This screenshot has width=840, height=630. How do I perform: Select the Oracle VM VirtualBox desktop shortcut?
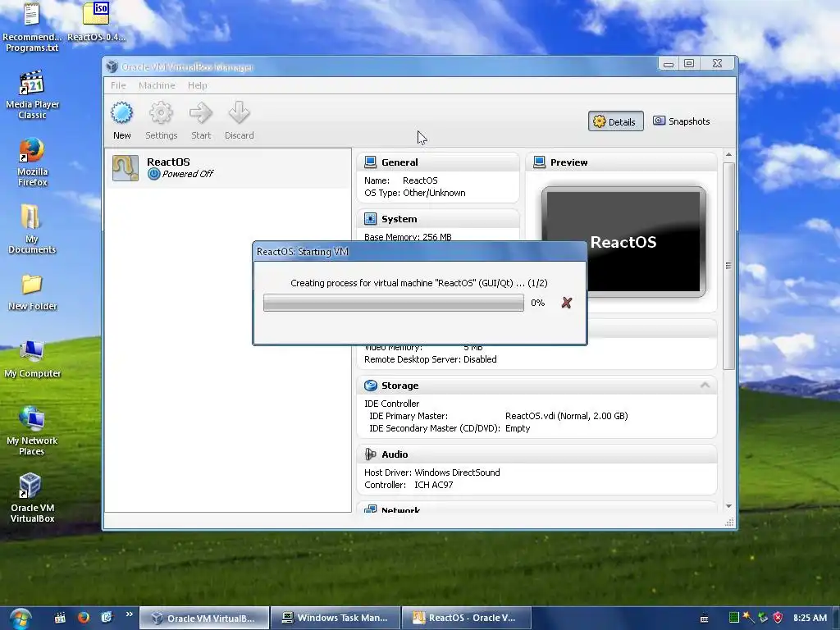(32, 498)
